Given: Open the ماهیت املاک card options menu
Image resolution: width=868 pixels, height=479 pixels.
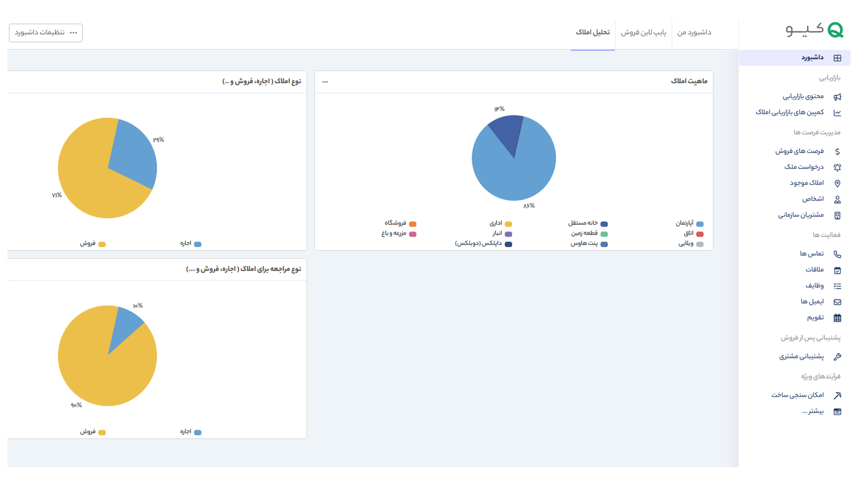Looking at the screenshot, I should (x=325, y=81).
